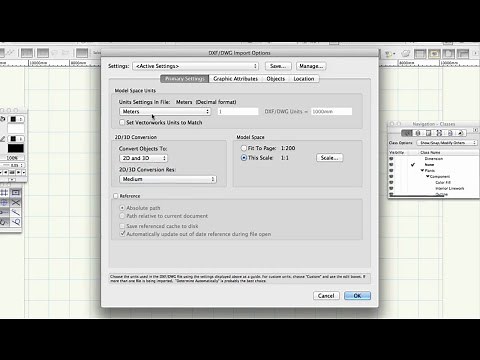Expand Attributes palette bottom disclosure arrow
480x360 pixels.
12,180
